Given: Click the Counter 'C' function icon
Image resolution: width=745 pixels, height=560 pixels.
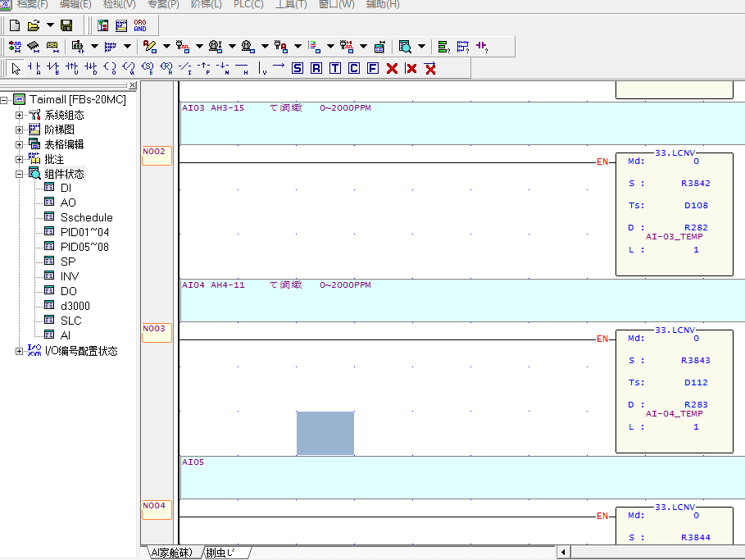Looking at the screenshot, I should (x=354, y=68).
